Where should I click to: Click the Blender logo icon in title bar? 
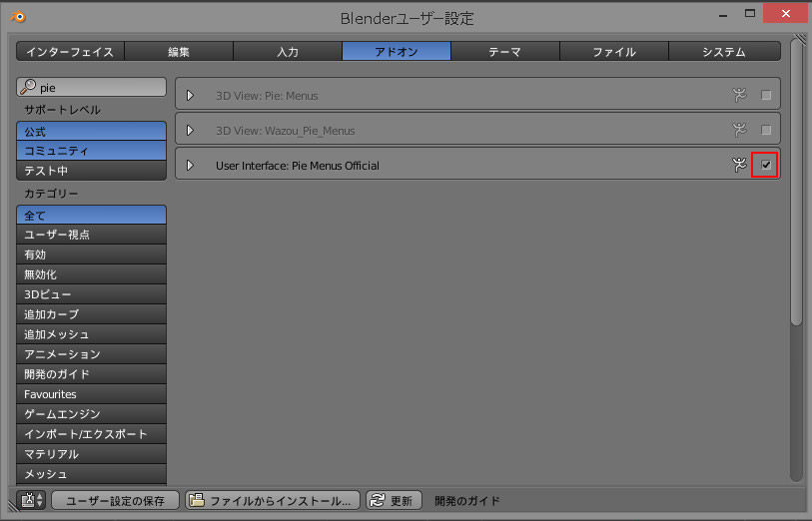(18, 17)
